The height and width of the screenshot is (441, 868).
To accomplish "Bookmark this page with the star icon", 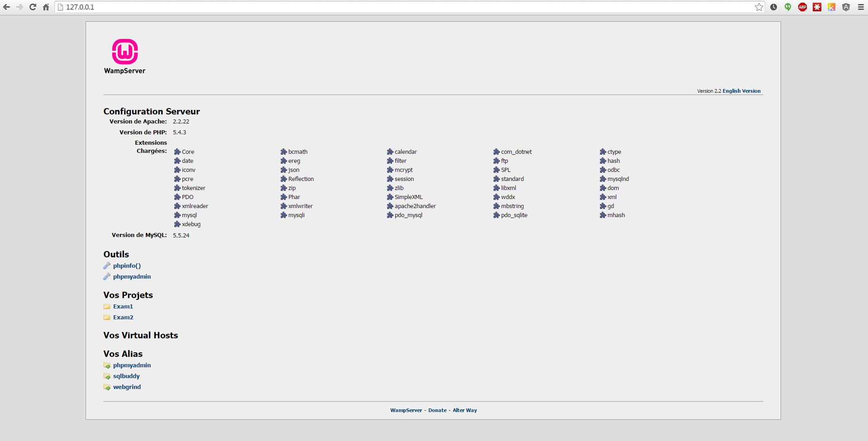I will click(x=759, y=7).
